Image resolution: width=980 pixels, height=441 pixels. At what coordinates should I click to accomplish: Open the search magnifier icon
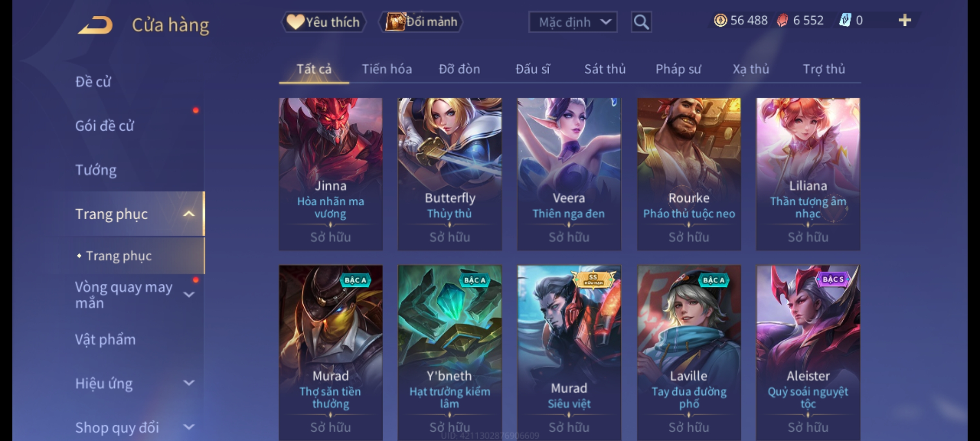[641, 22]
